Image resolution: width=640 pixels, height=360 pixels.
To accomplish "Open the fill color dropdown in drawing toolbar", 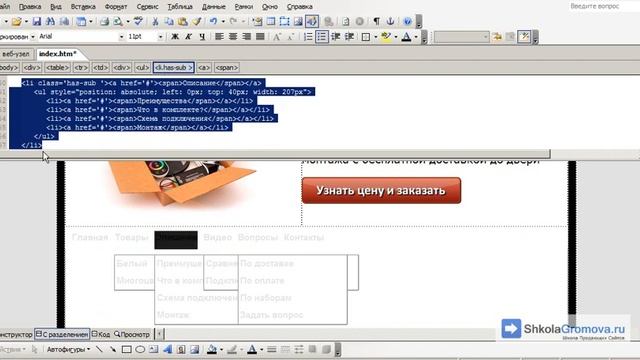I will (x=222, y=349).
